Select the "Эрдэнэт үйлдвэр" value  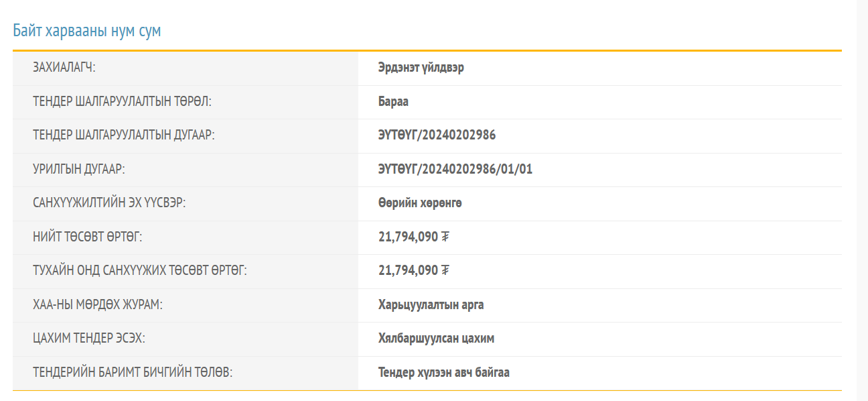point(421,68)
